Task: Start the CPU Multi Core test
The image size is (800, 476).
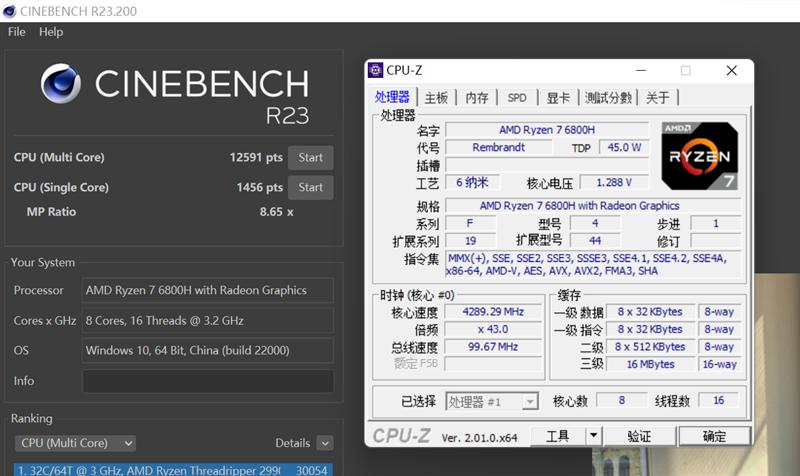Action: pos(310,158)
